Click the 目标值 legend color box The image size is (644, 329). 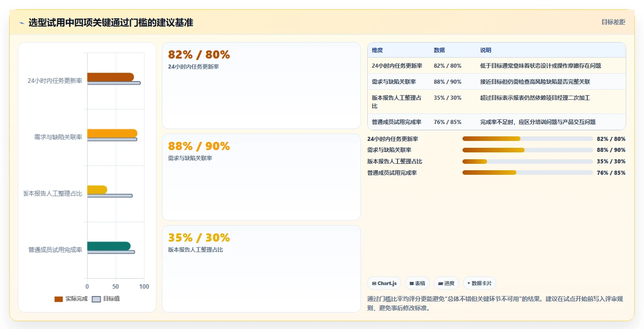coord(96,299)
